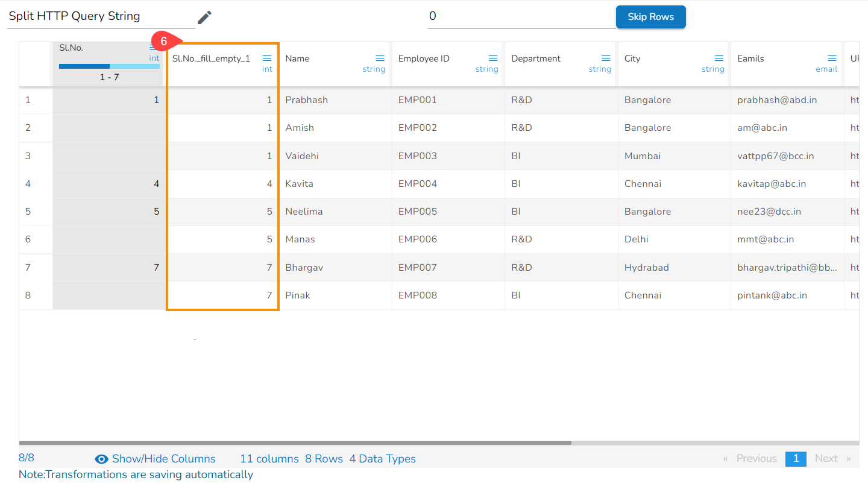The width and height of the screenshot is (868, 489).
Task: Open Name column menu icon
Action: click(x=380, y=58)
